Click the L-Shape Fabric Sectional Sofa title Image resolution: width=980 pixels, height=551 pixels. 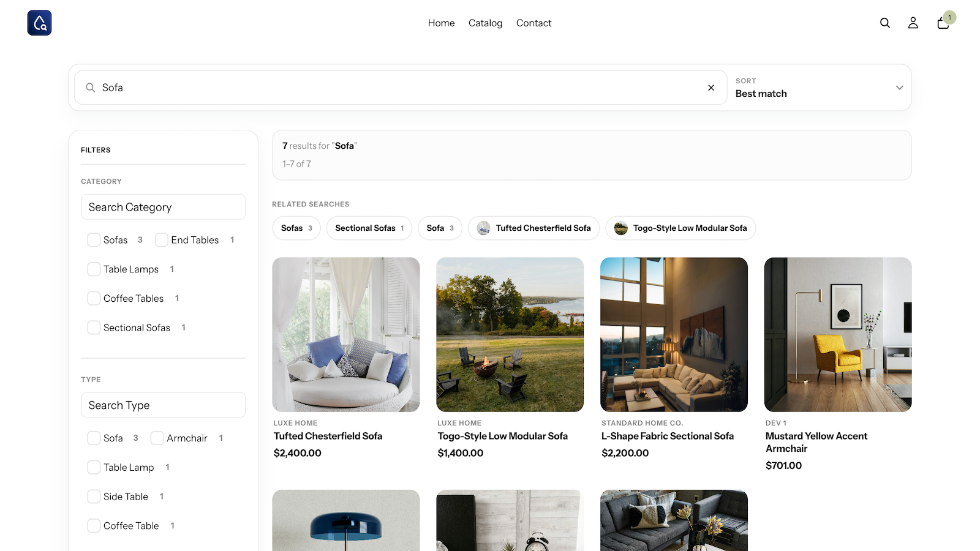click(x=668, y=436)
